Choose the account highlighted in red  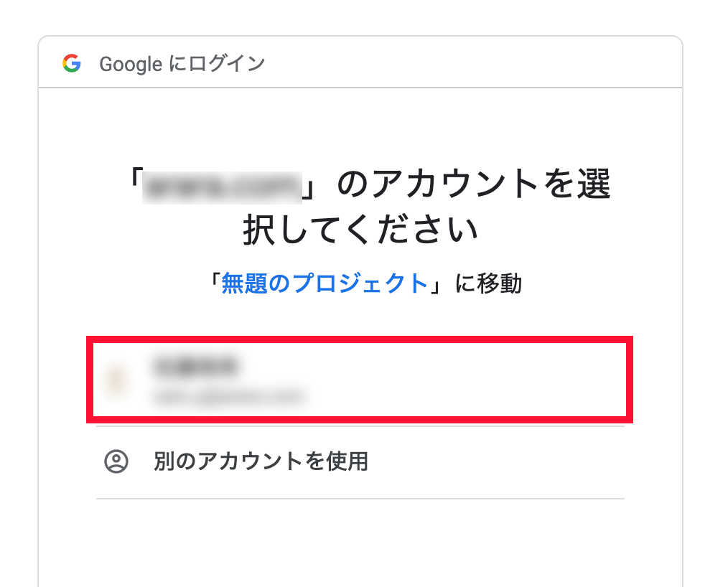pos(360,380)
